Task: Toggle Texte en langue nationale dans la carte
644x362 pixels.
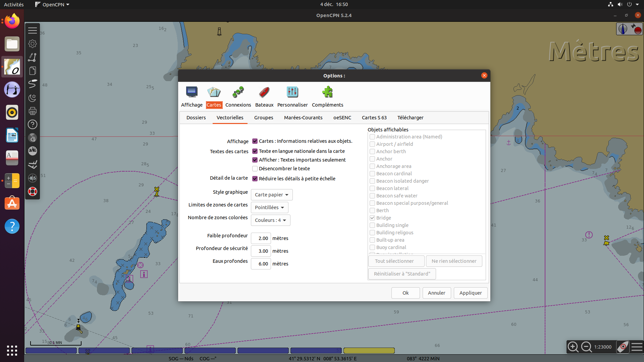Action: pos(255,151)
